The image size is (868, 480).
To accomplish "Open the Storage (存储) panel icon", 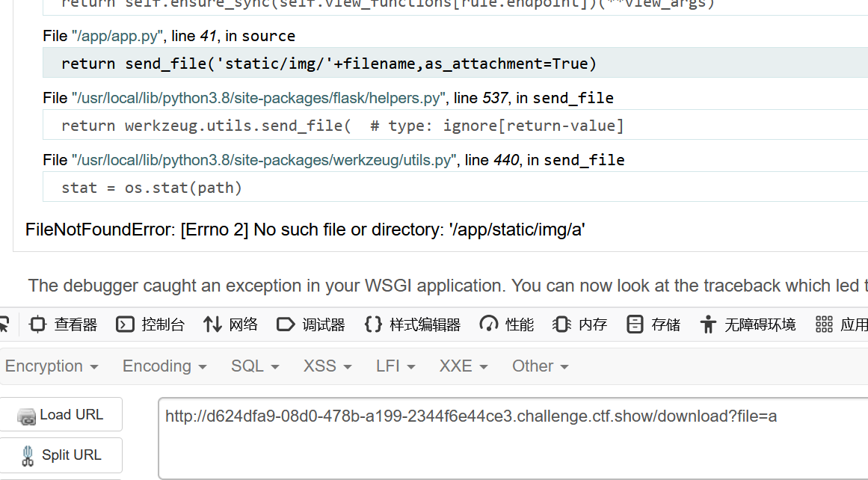I will tap(635, 324).
